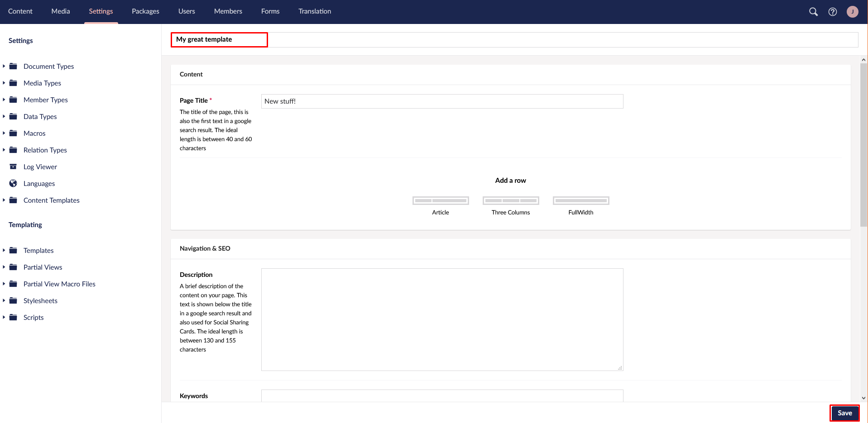
Task: Click the Data Types folder icon
Action: (x=13, y=116)
